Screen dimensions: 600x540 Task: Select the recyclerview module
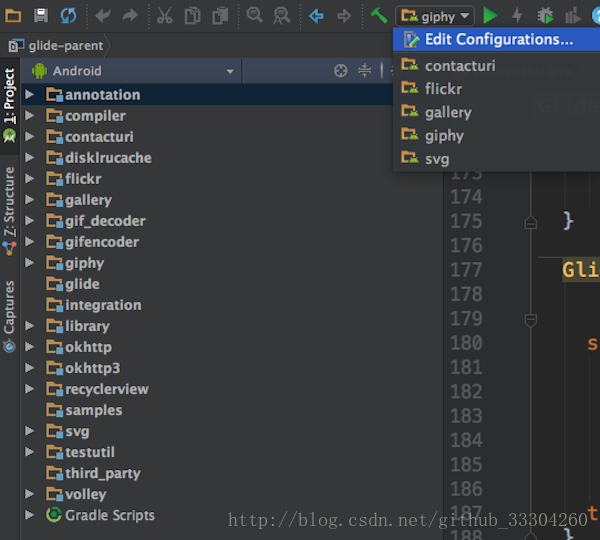tap(106, 389)
